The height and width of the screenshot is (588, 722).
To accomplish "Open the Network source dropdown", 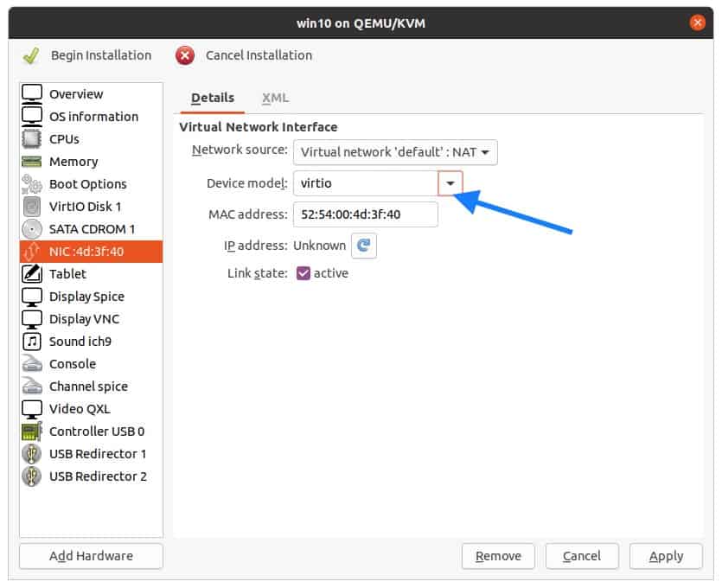I will 395,152.
